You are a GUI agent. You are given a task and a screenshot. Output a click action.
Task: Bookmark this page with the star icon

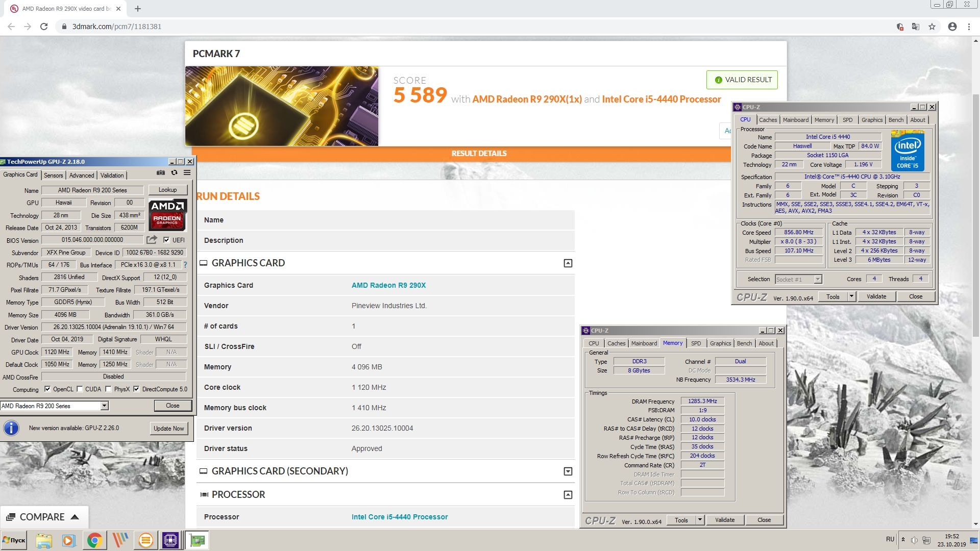pyautogui.click(x=932, y=27)
